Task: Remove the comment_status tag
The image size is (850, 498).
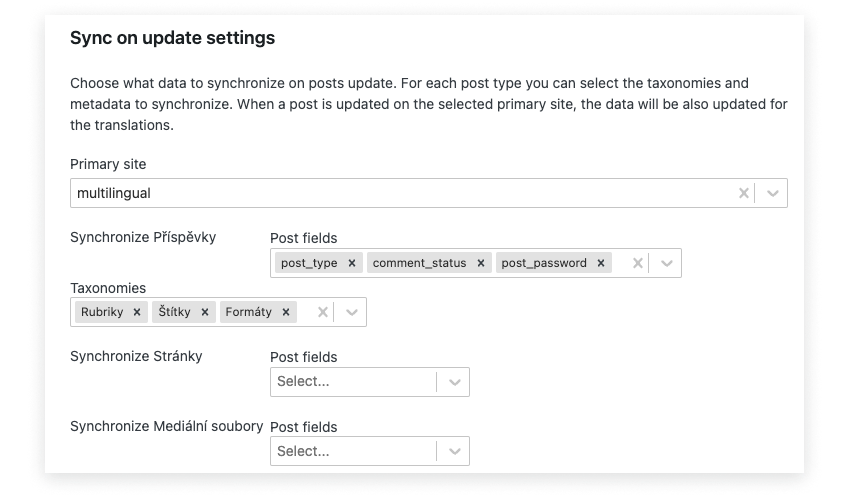Action: (481, 263)
